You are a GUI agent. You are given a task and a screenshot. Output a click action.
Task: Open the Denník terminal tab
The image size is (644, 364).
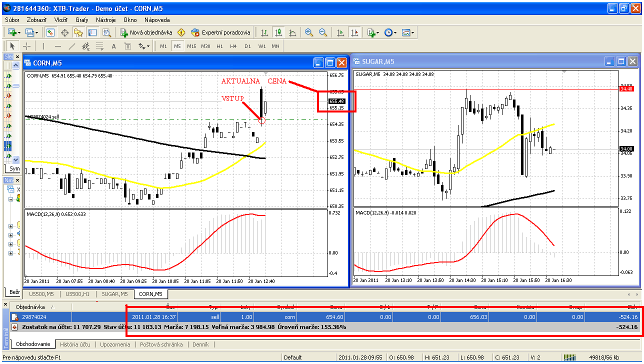[200, 344]
